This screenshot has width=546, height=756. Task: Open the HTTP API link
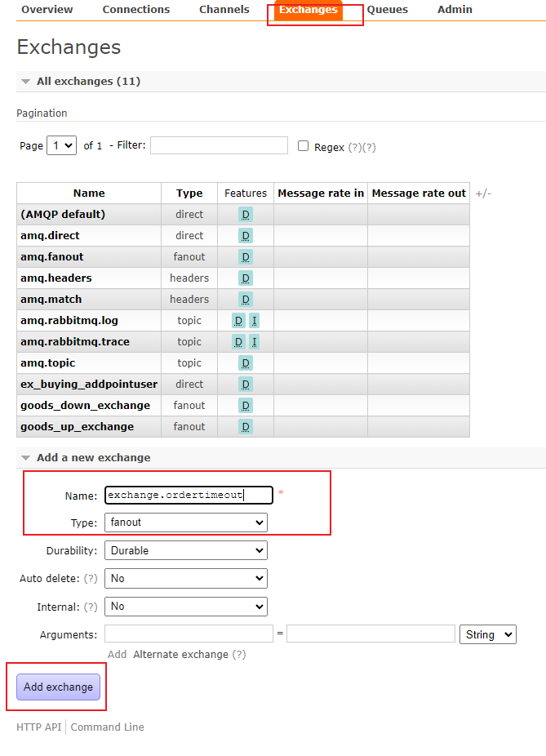point(38,727)
